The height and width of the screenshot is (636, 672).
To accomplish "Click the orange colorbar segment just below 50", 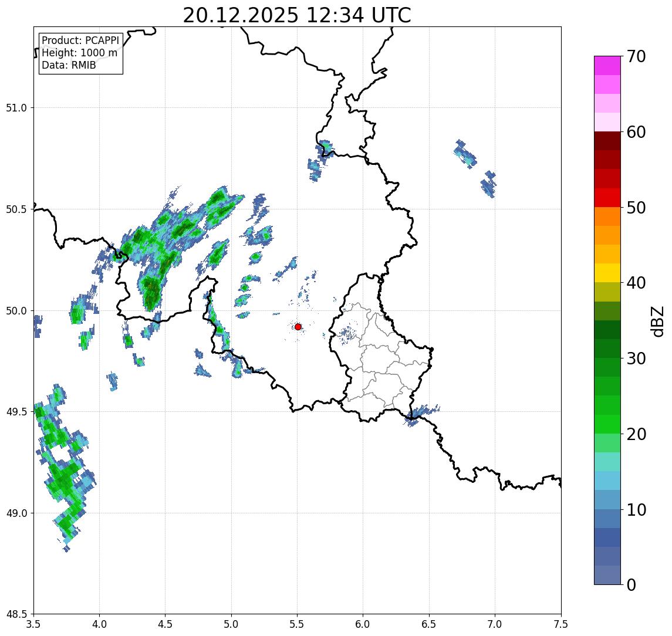I will coord(607,216).
